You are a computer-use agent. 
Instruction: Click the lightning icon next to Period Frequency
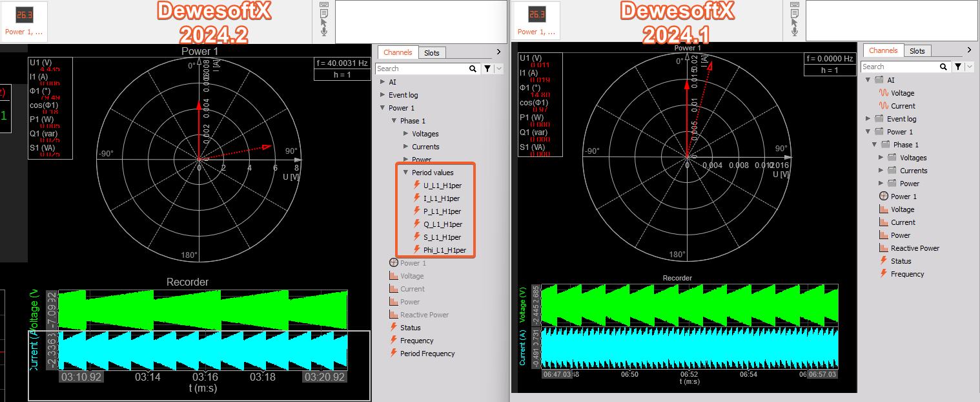click(x=394, y=353)
